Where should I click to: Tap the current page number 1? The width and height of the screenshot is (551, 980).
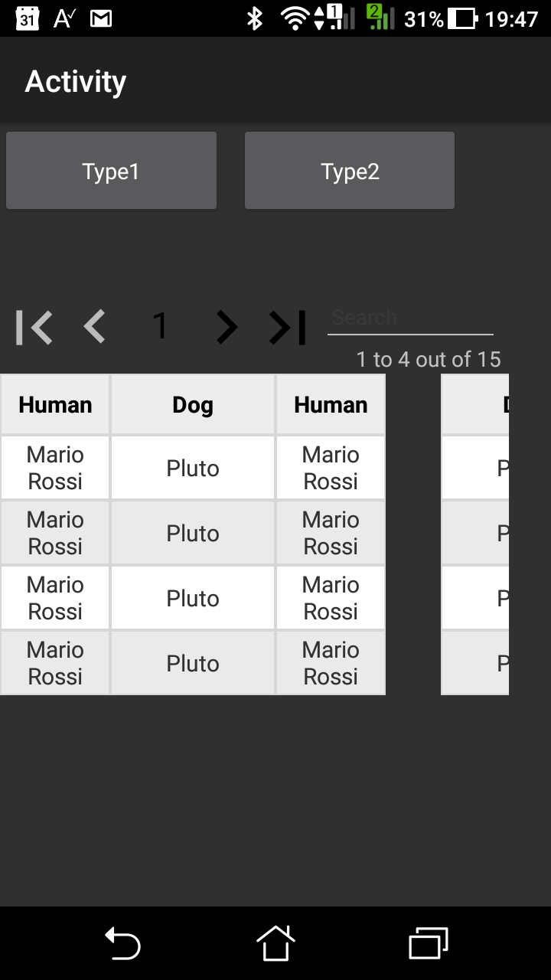pos(159,326)
